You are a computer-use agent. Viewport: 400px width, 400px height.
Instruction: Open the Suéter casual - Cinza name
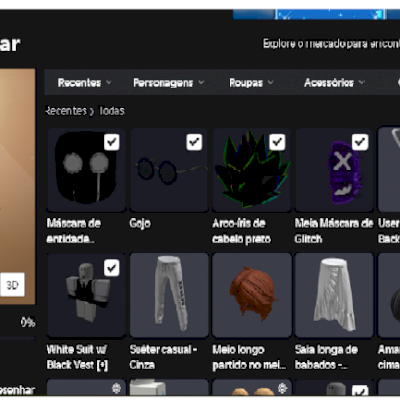click(x=163, y=357)
